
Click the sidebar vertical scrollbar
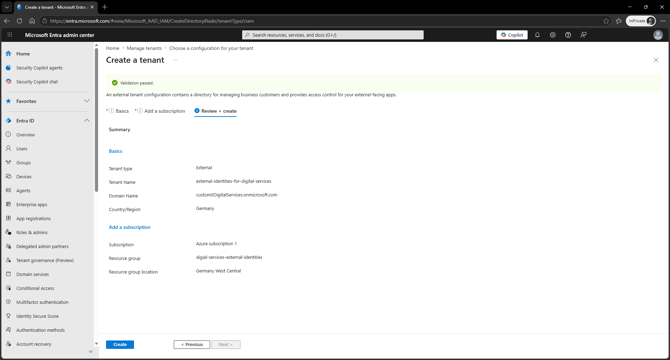pos(96,120)
